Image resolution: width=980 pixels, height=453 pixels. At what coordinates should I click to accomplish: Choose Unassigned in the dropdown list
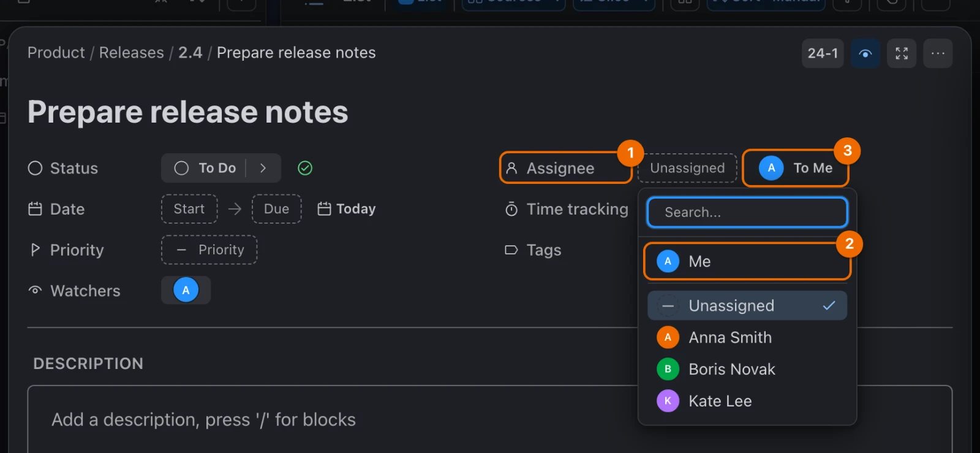click(x=747, y=305)
